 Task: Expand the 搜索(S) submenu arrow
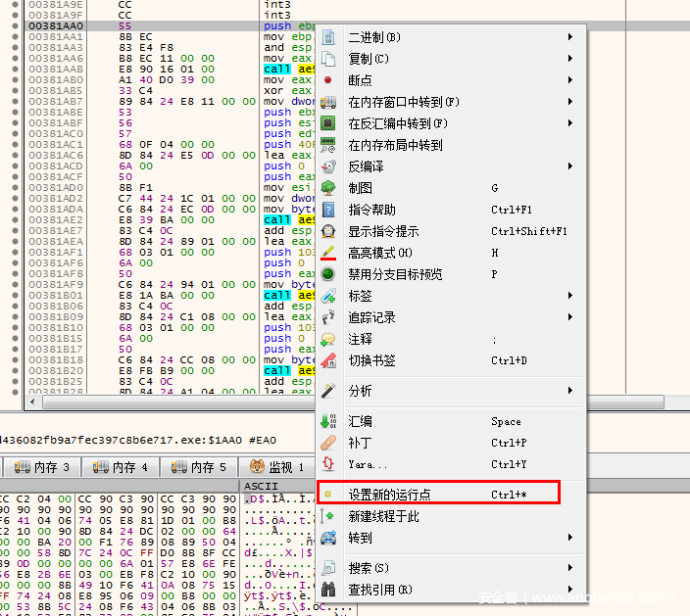570,568
